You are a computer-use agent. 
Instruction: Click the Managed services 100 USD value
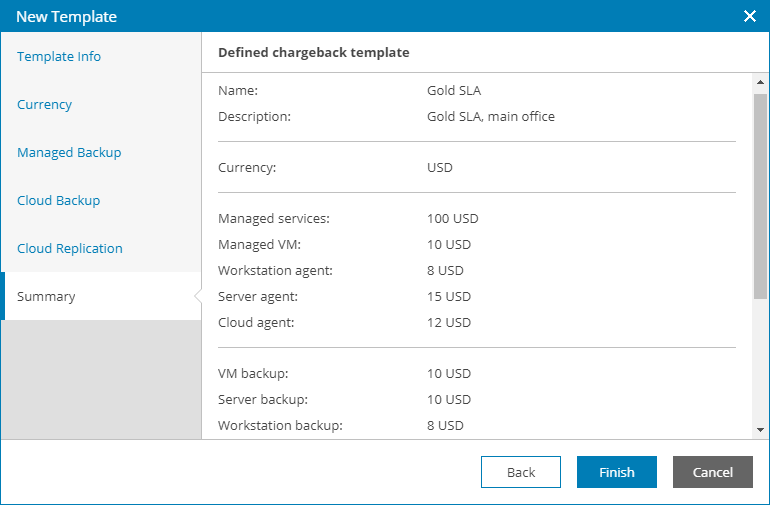pos(449,219)
